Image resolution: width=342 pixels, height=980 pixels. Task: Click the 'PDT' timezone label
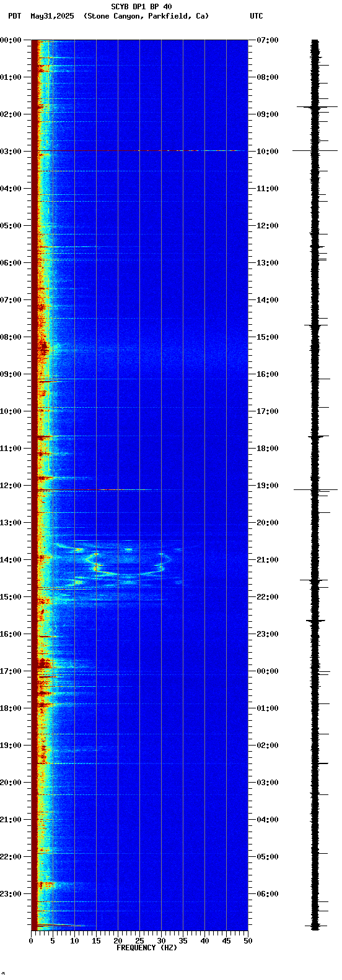(x=14, y=16)
